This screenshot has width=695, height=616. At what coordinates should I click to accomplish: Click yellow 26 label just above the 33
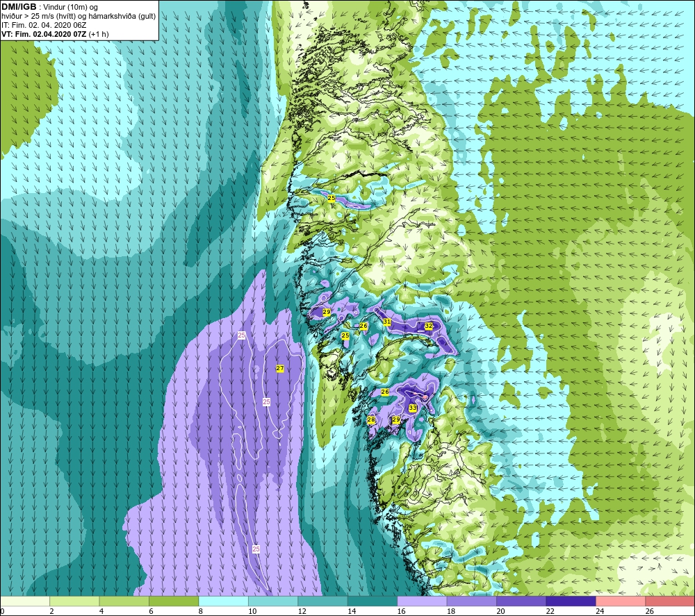click(x=385, y=392)
